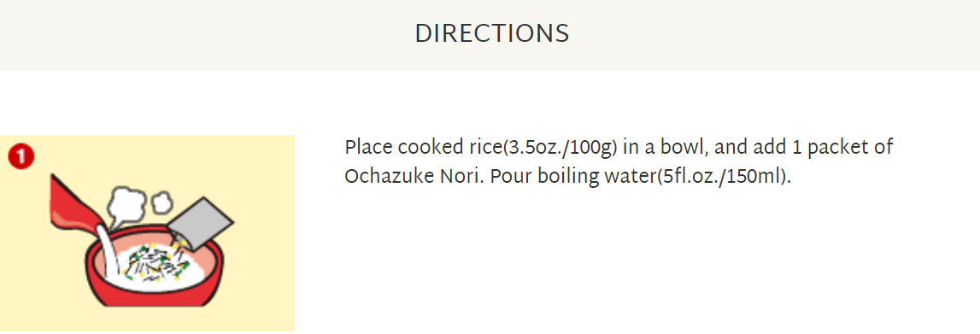Click the large steam cloud above the bowl
Viewport: 980px width, 334px height.
pos(128,205)
